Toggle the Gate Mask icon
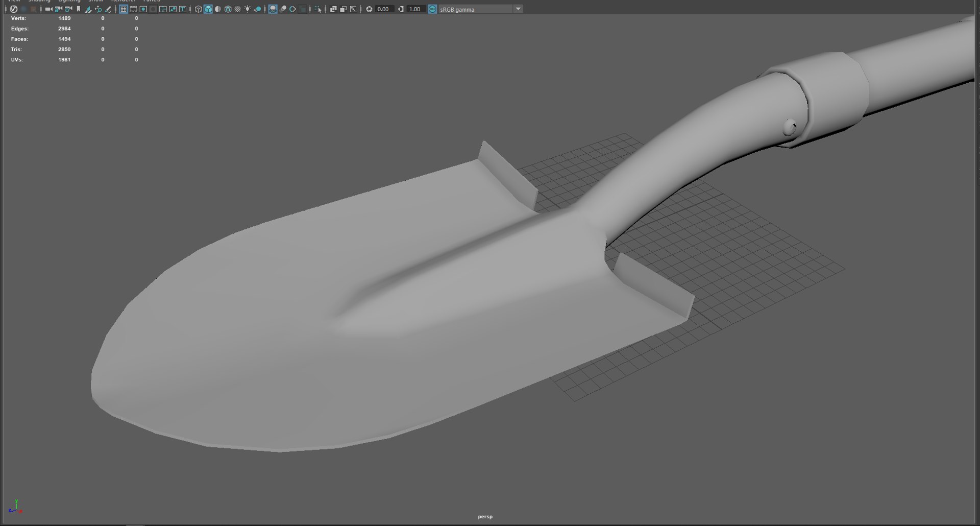980x526 pixels. point(153,9)
